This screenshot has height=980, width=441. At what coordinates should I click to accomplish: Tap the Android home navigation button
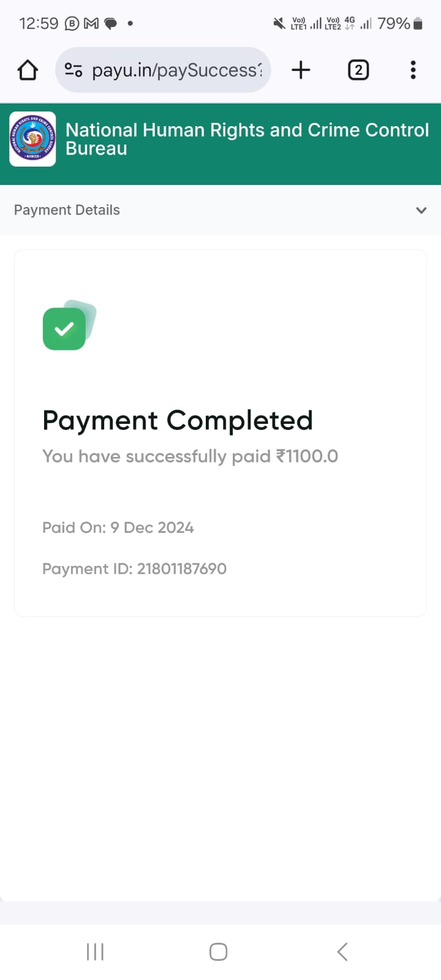(219, 952)
